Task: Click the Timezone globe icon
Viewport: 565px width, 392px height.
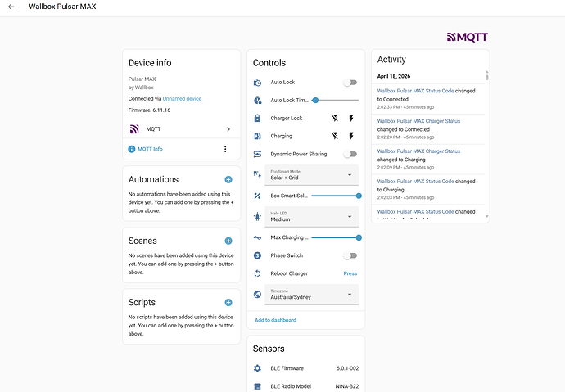Action: point(257,294)
